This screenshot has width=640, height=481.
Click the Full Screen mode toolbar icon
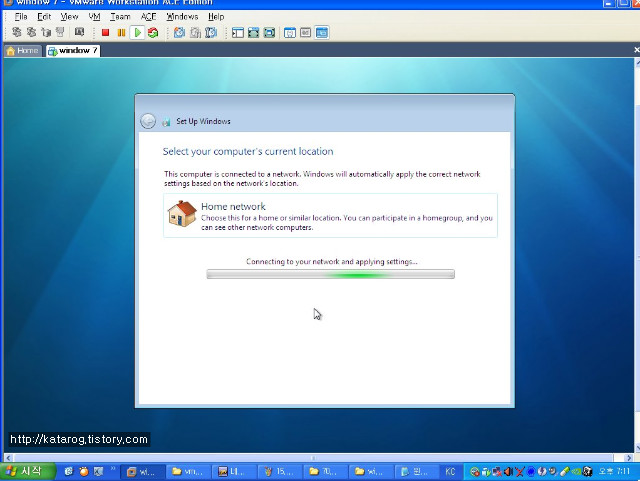coord(253,33)
